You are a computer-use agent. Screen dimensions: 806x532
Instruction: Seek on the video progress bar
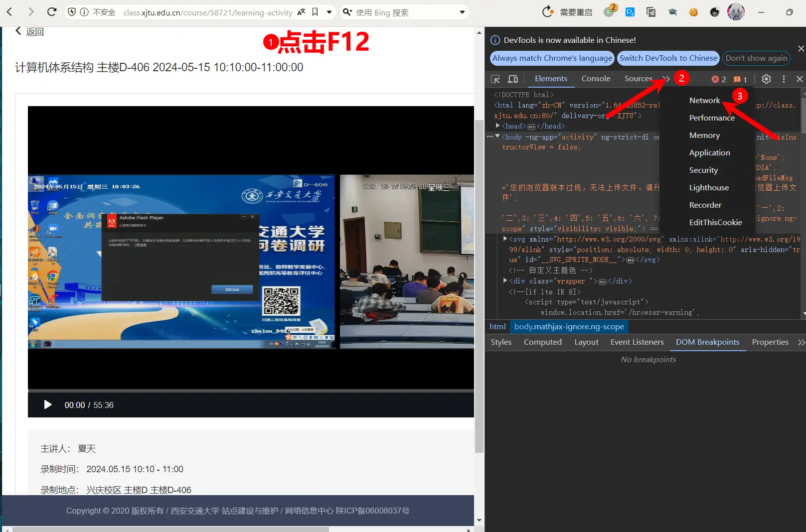(251, 391)
